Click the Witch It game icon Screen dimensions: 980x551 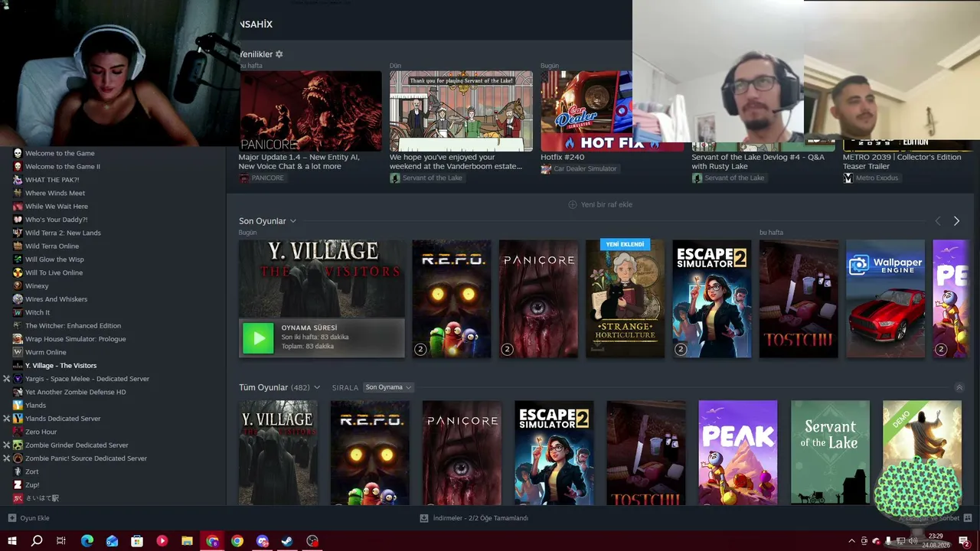click(18, 312)
